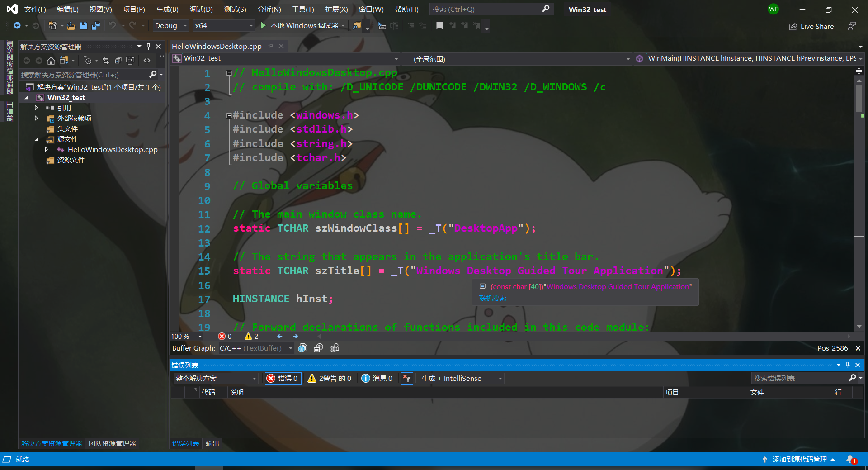Expand the 外部依赖项 tree node
Image resolution: width=868 pixels, height=470 pixels.
click(37, 118)
